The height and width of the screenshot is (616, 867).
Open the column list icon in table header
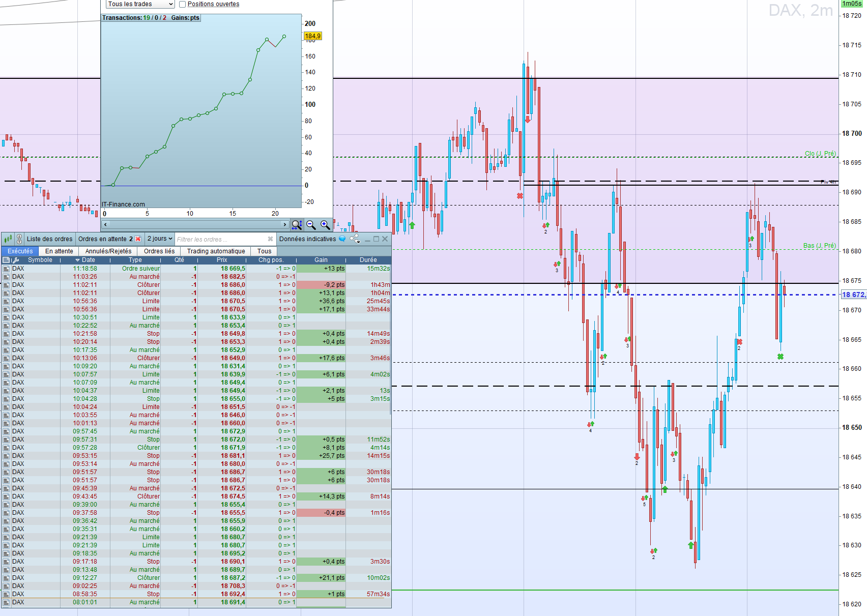pos(6,260)
